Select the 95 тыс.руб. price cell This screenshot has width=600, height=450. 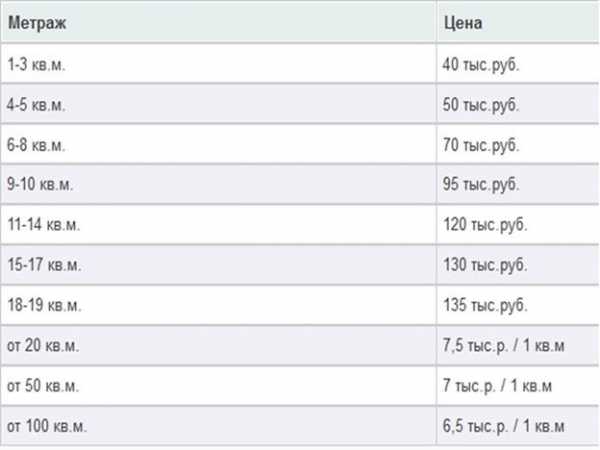pos(480,185)
